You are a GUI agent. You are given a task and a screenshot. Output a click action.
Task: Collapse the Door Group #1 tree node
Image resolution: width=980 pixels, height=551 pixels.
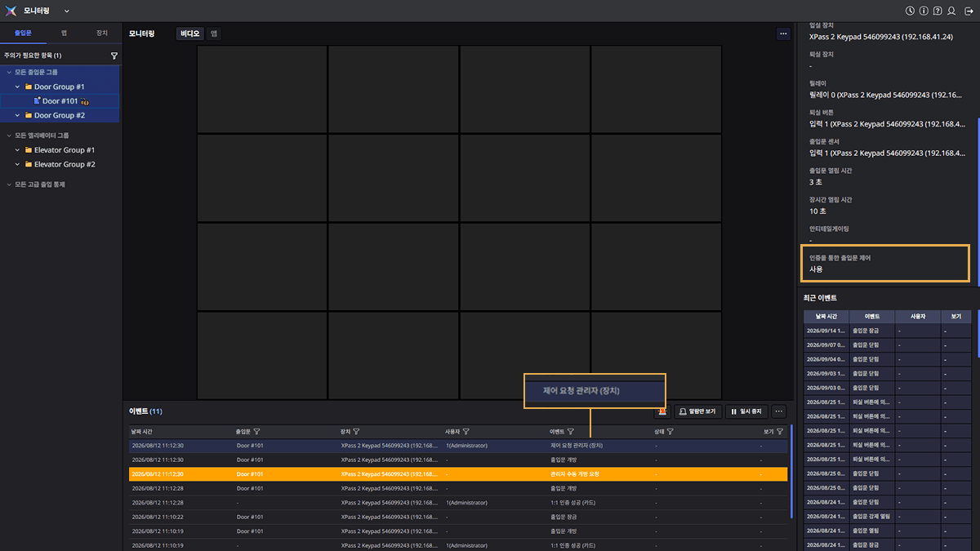[x=17, y=87]
